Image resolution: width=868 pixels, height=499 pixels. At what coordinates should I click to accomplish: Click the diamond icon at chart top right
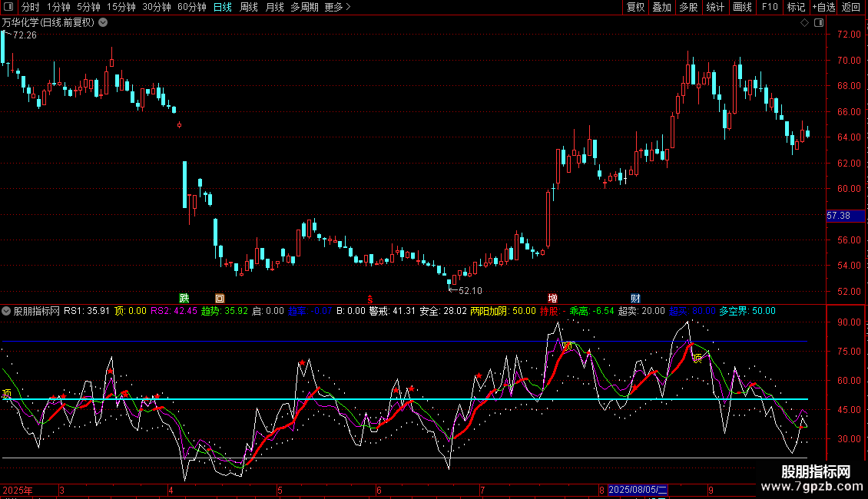tap(805, 23)
